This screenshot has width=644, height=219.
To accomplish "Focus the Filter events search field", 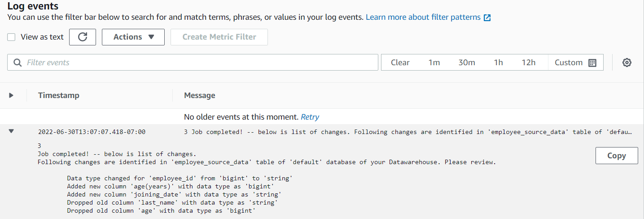I will coord(197,63).
